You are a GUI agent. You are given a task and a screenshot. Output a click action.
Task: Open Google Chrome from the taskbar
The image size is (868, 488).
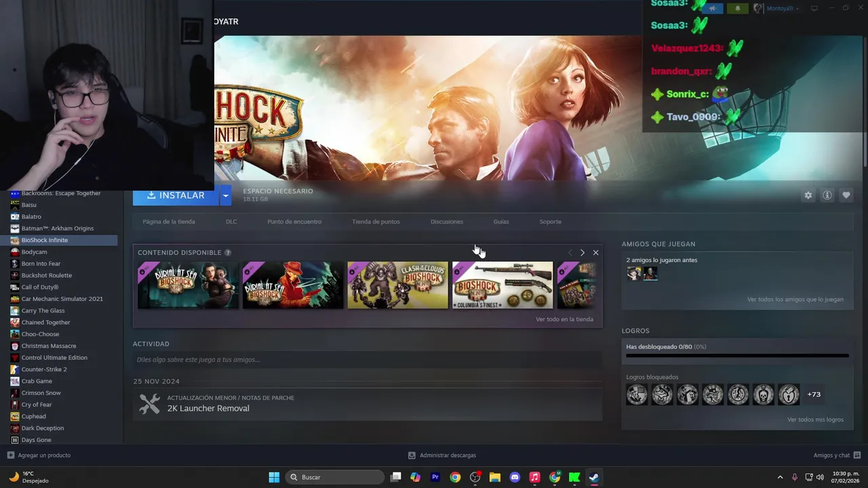[455, 477]
